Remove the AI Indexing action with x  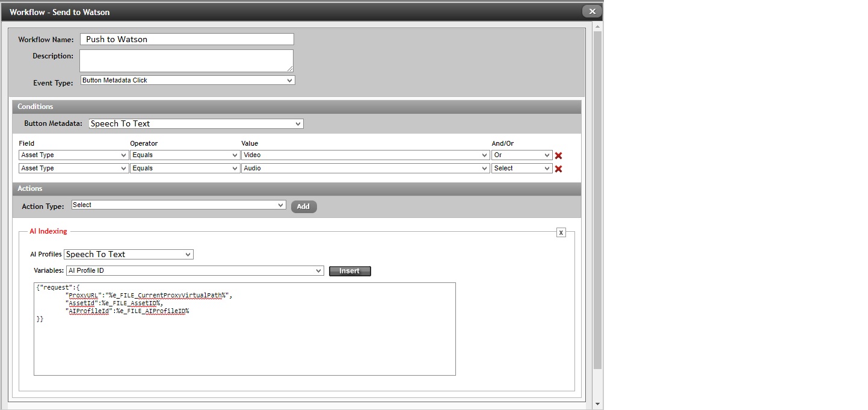[561, 232]
